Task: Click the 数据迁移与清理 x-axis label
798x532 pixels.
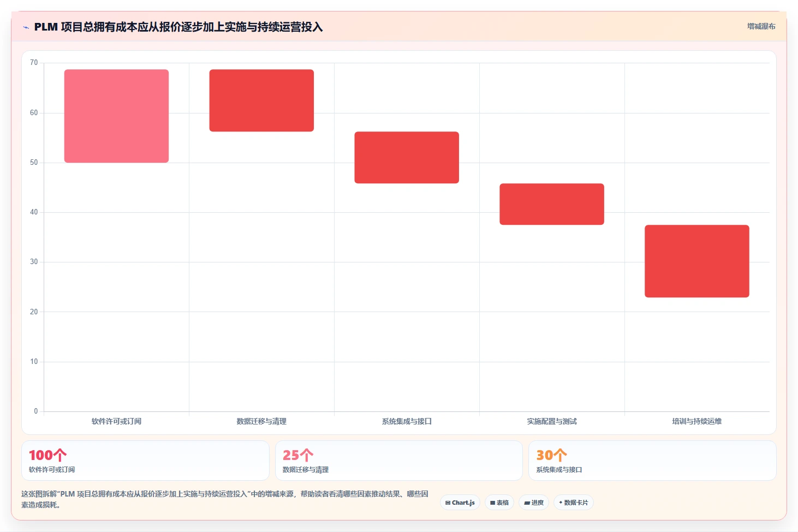Action: (x=261, y=421)
